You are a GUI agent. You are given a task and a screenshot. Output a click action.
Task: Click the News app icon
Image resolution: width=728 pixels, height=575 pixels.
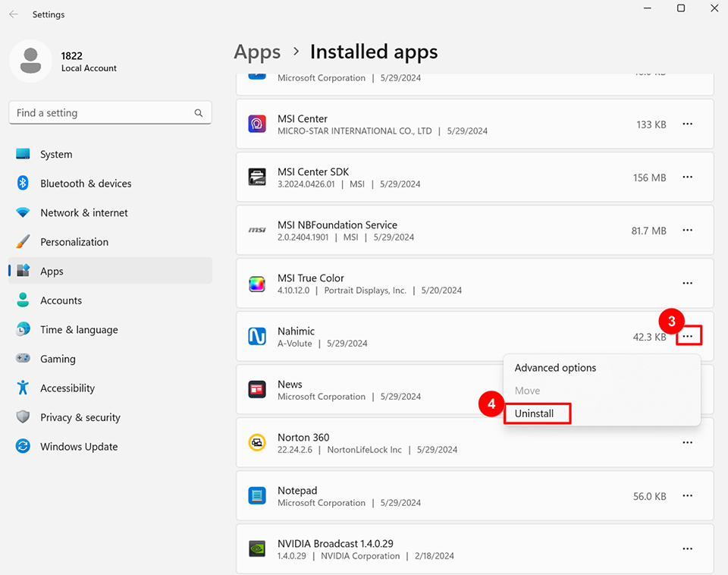click(257, 389)
